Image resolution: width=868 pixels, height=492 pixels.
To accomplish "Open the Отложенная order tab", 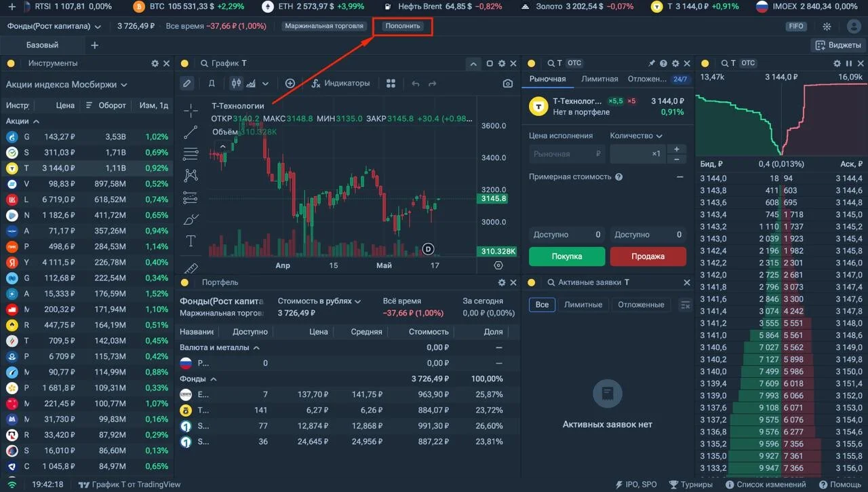I will point(647,79).
